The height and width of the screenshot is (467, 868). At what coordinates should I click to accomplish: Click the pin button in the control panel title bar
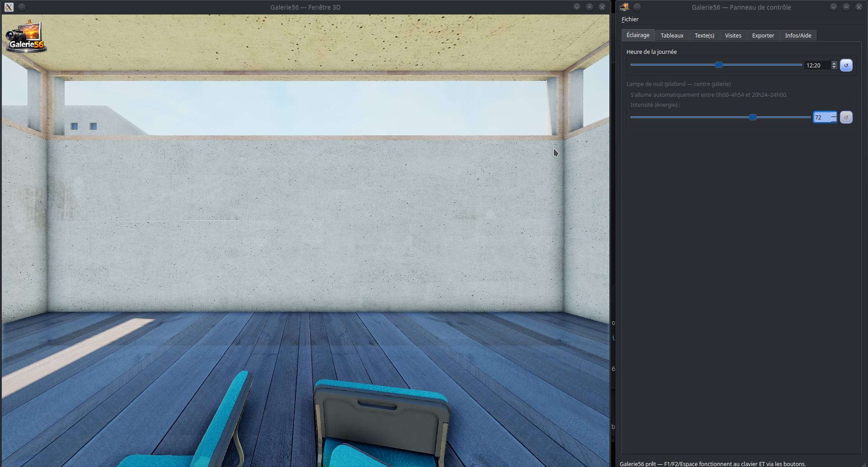[637, 7]
